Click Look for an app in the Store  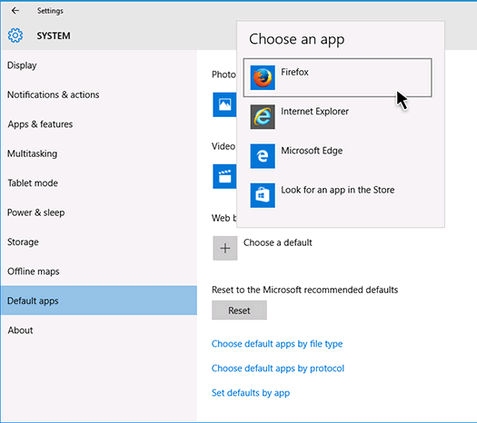[338, 190]
